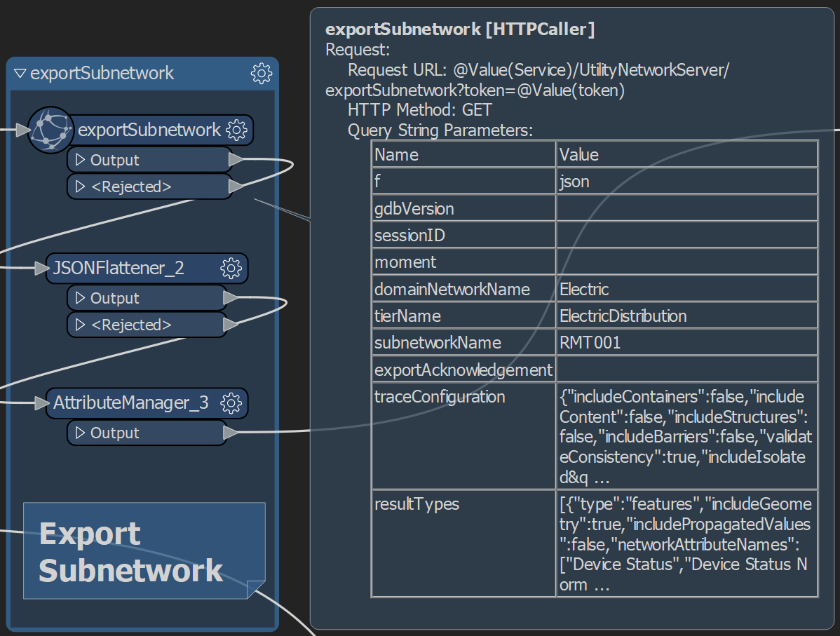Open the JSONFlattener_2 settings gear
This screenshot has width=840, height=636.
point(231,268)
